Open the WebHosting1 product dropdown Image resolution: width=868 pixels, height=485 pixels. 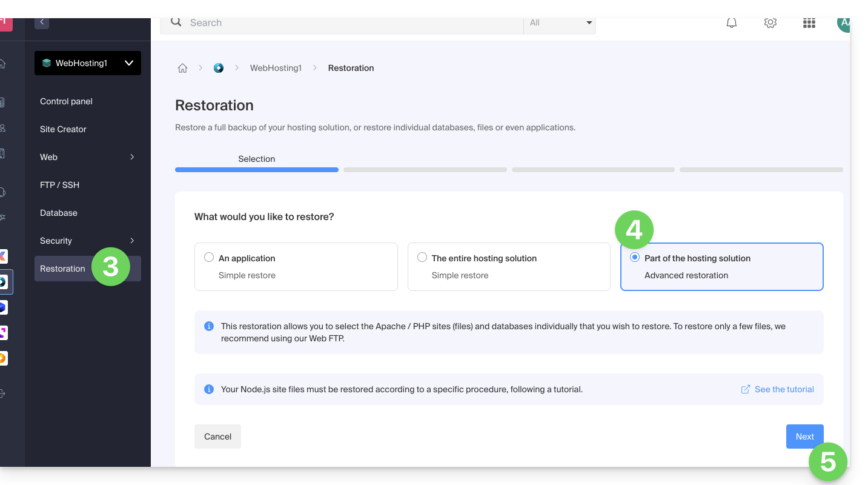(x=88, y=63)
